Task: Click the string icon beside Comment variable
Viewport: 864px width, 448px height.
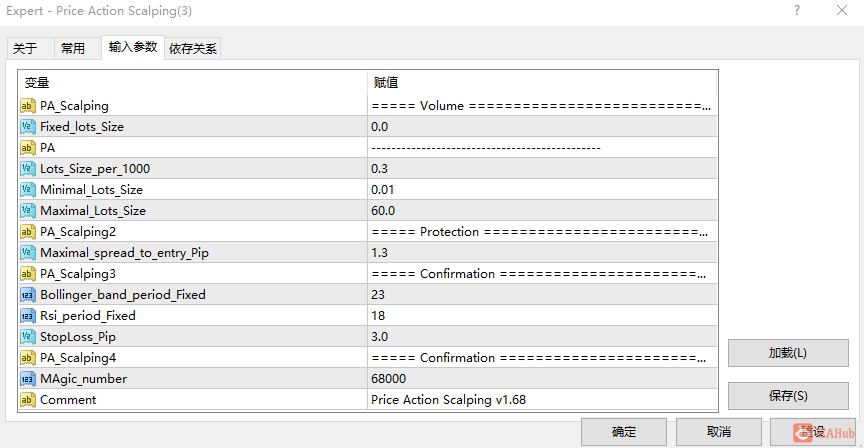Action: click(x=28, y=400)
